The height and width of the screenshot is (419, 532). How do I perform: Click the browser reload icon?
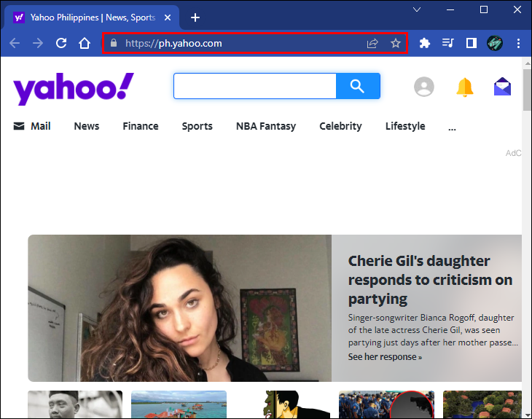(61, 43)
